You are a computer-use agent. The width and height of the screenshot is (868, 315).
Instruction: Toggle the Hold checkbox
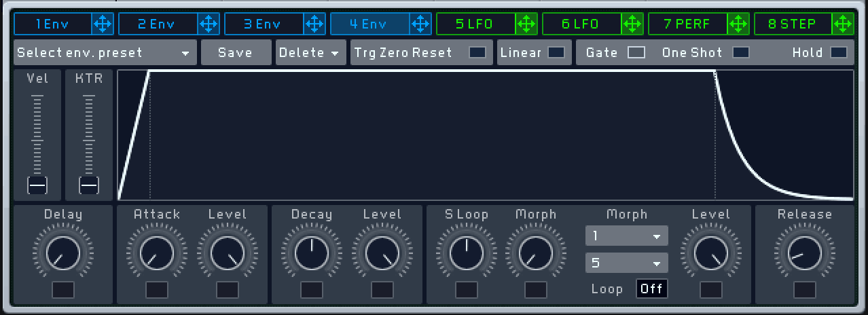pos(839,52)
